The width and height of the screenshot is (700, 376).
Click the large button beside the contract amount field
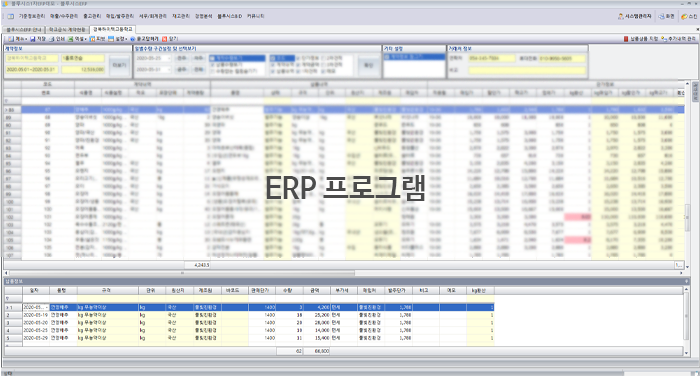[119, 65]
